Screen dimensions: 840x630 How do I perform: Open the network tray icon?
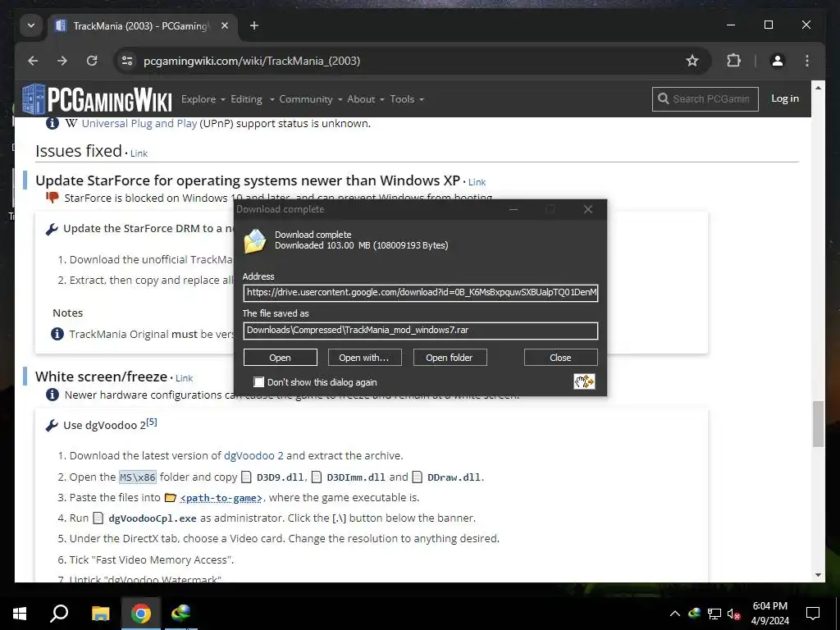coord(714,614)
